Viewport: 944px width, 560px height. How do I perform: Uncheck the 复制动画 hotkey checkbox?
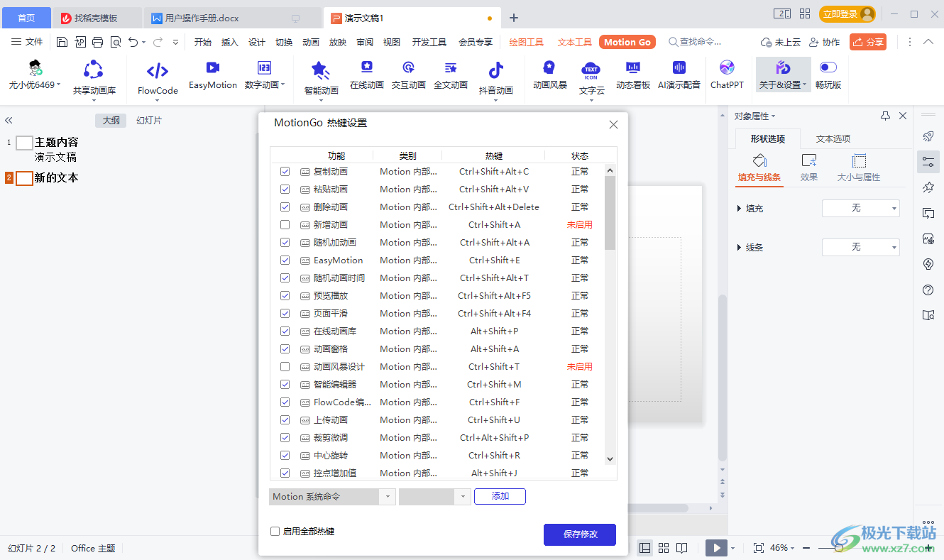coord(285,172)
